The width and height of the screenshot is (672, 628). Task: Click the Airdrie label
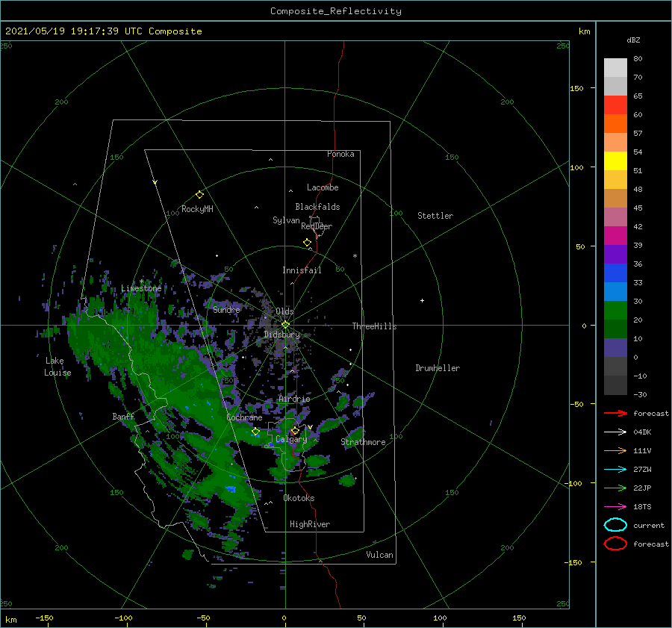pos(294,399)
